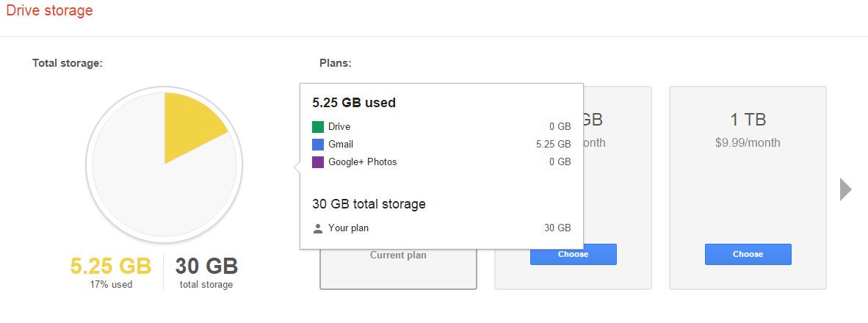The image size is (868, 323).
Task: Select the Gmail row label in the popup
Action: 341,145
